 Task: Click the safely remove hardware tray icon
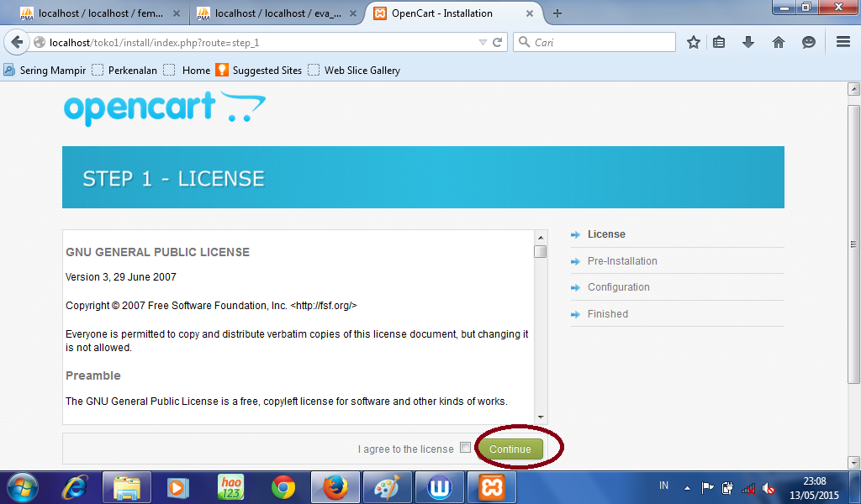(x=727, y=487)
